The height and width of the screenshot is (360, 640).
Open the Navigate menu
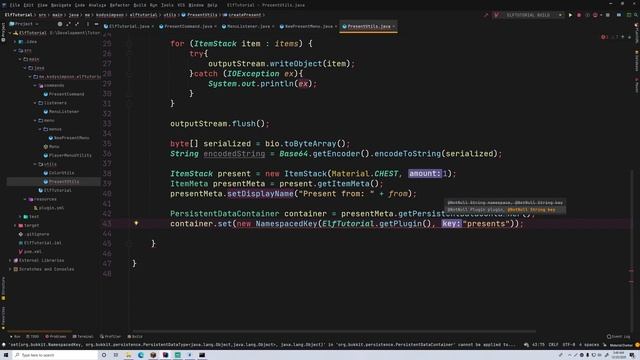click(61, 5)
